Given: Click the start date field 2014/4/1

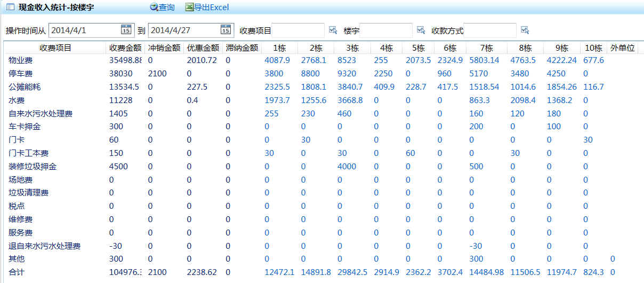Looking at the screenshot, I should [x=84, y=30].
